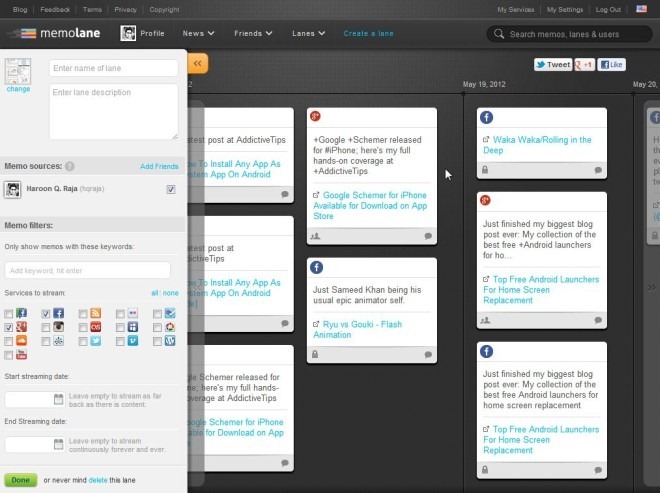Enable the Facebook Pages service checkbox
660x493 pixels.
tap(9, 314)
